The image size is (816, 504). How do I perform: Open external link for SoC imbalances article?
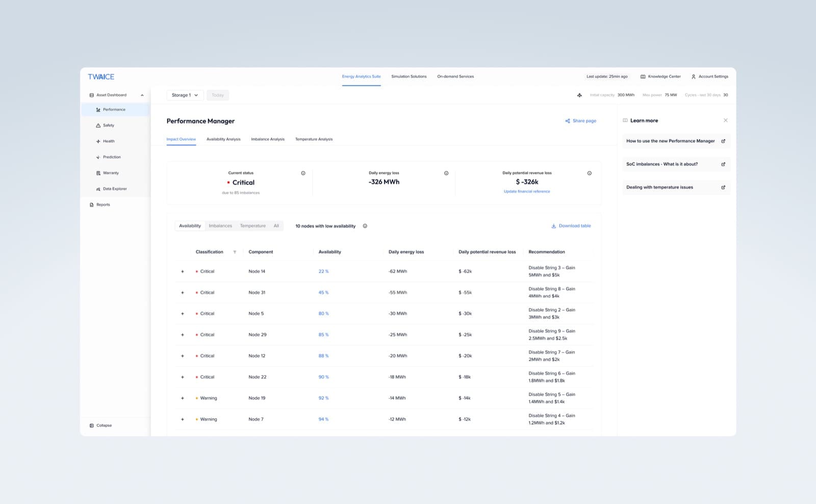click(x=723, y=164)
